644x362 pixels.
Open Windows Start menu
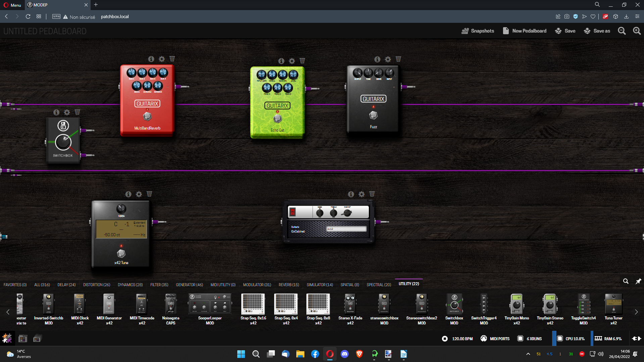[x=241, y=354]
